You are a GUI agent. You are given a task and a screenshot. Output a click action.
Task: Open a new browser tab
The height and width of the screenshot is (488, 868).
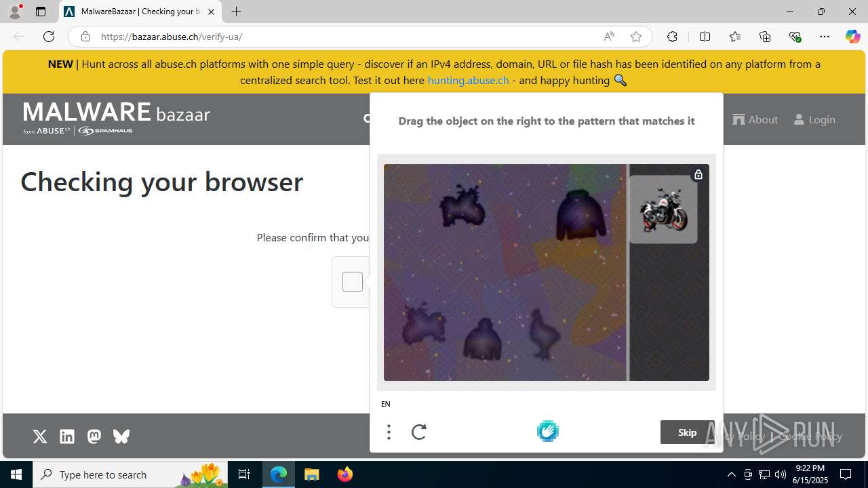(x=236, y=12)
